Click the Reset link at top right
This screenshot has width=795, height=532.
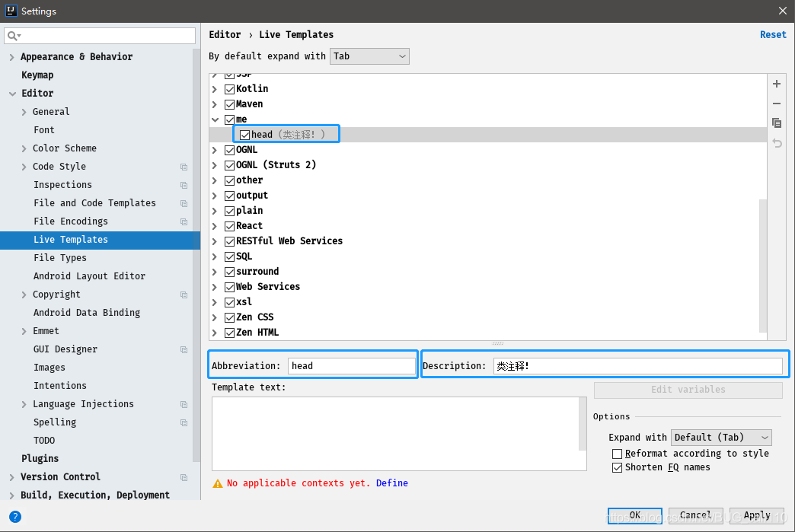coord(772,34)
